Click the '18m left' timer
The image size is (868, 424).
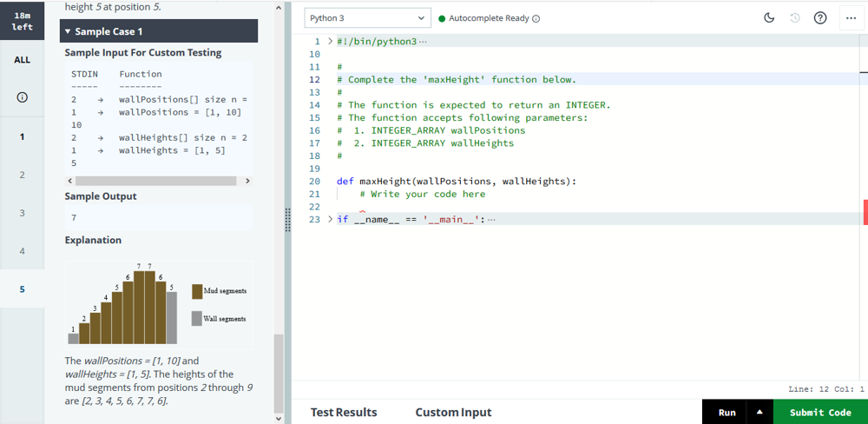point(23,21)
